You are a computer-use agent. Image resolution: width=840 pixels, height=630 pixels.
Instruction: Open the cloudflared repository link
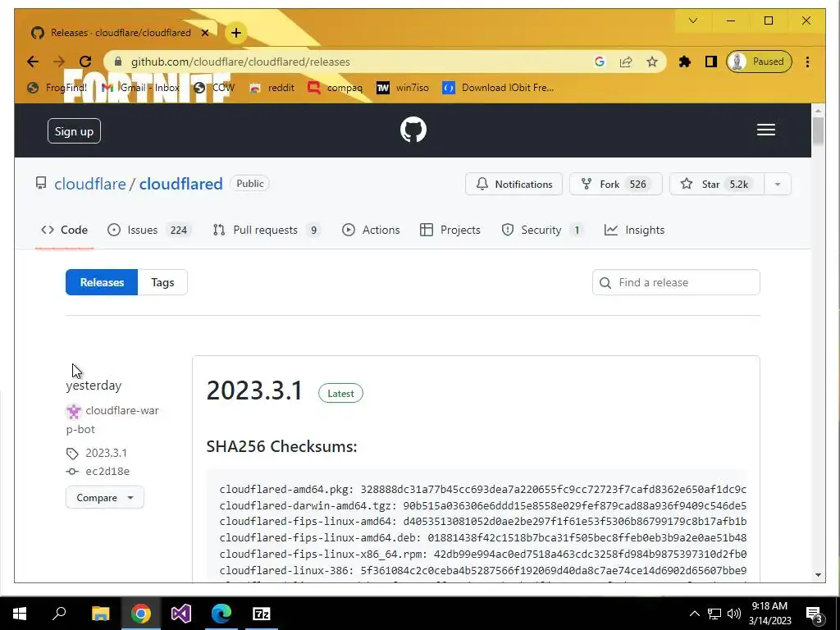pyautogui.click(x=180, y=184)
